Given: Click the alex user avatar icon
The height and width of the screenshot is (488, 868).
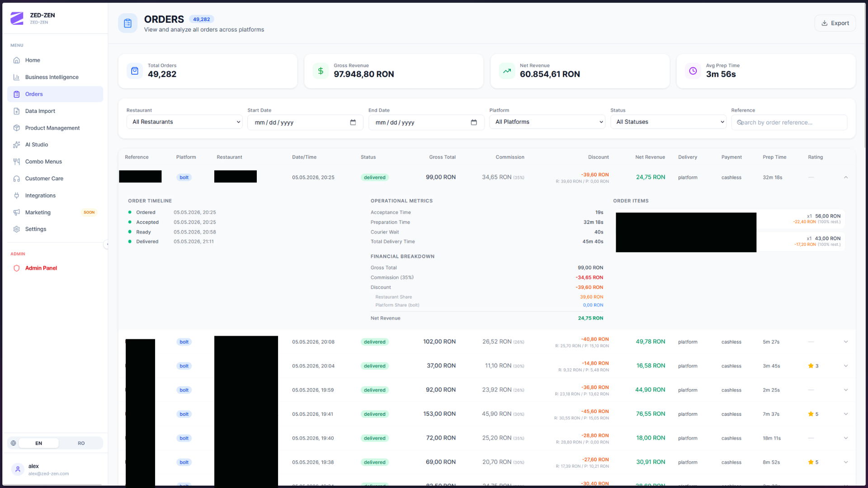Looking at the screenshot, I should [18, 469].
